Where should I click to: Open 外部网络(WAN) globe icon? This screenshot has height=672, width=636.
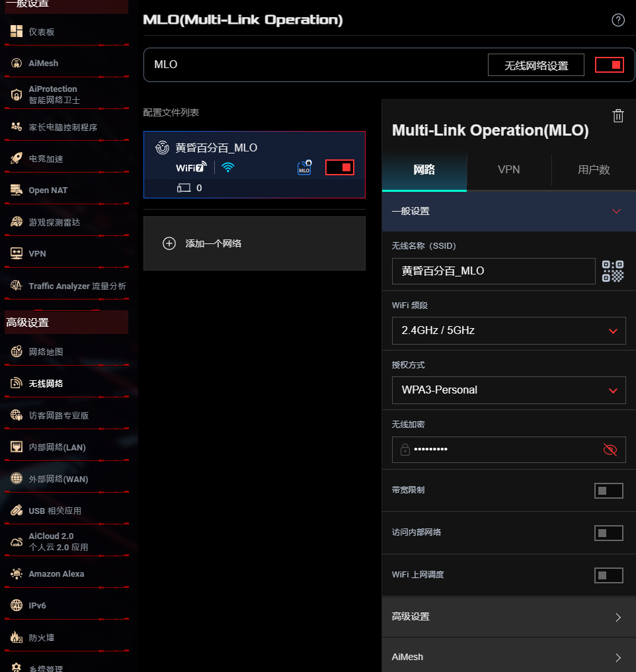tap(17, 478)
